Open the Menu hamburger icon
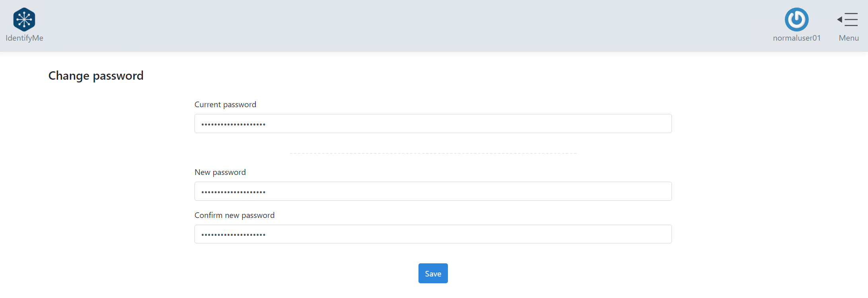 pyautogui.click(x=850, y=20)
